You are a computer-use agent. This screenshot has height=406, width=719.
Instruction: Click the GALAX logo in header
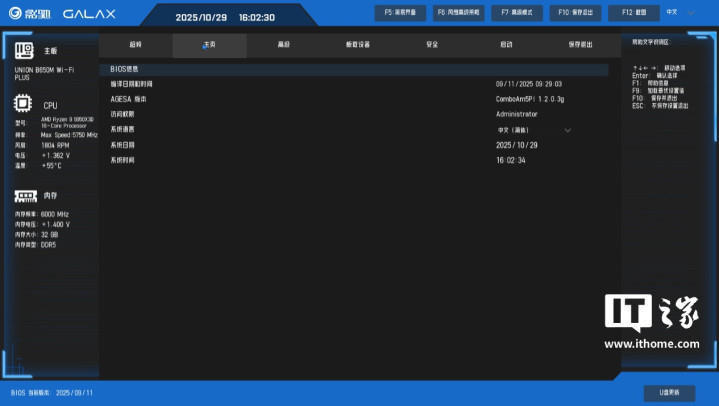(89, 14)
